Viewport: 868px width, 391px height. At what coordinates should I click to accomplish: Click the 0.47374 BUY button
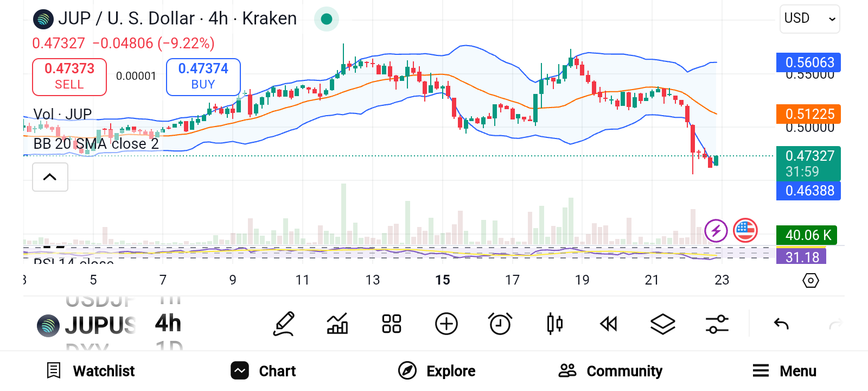point(203,77)
